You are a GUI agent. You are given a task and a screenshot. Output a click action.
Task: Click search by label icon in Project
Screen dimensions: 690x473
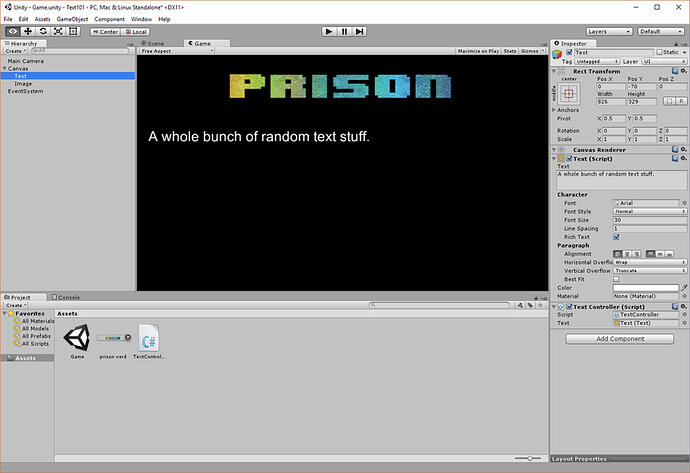pos(530,305)
